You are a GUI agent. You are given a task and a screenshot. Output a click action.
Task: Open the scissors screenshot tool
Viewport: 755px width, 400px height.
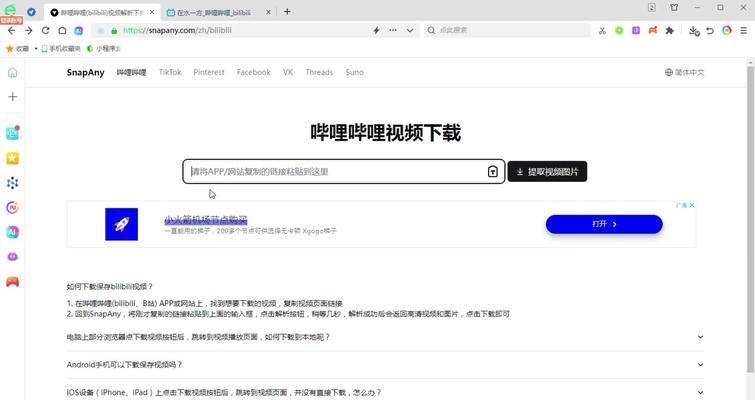[602, 30]
